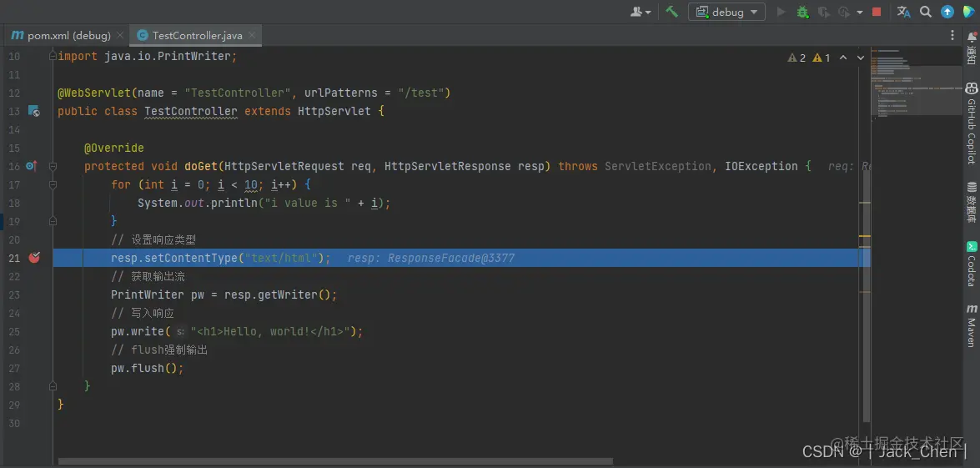Go to previous highlighted problem arrow
This screenshot has height=468, width=980.
[843, 58]
